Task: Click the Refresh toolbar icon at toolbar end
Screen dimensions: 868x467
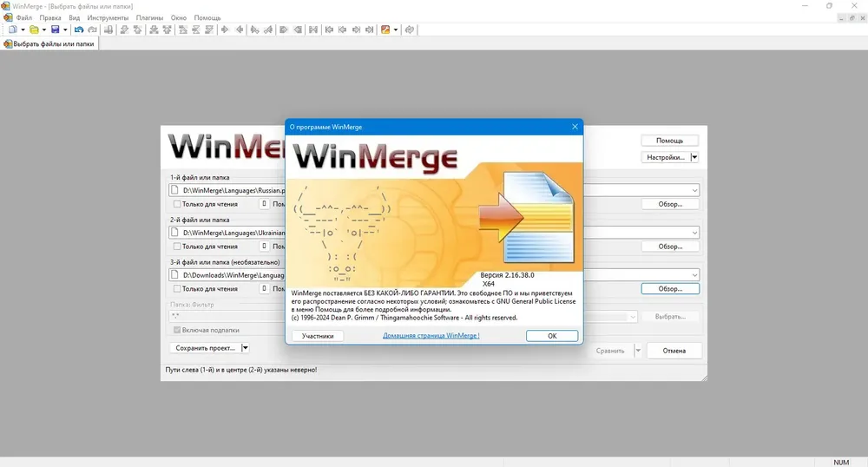Action: click(409, 30)
